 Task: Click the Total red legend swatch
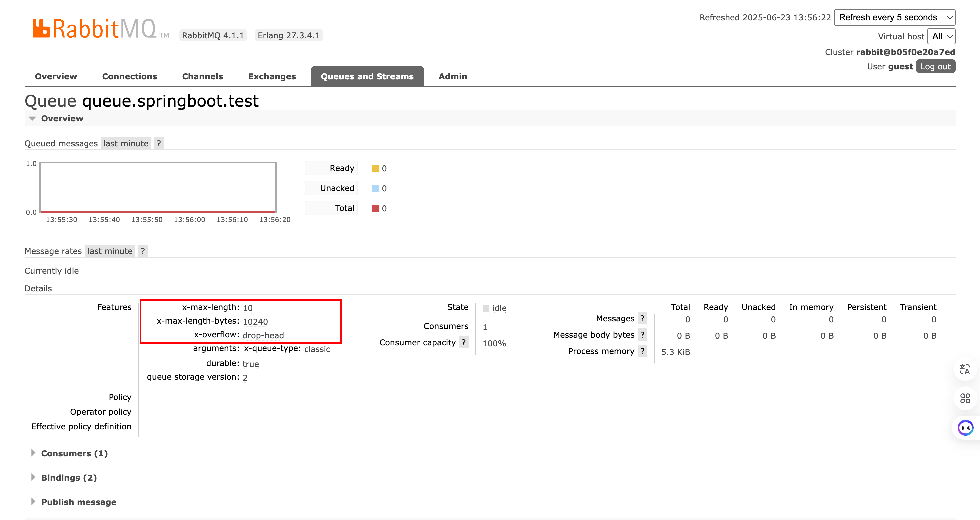click(x=375, y=208)
